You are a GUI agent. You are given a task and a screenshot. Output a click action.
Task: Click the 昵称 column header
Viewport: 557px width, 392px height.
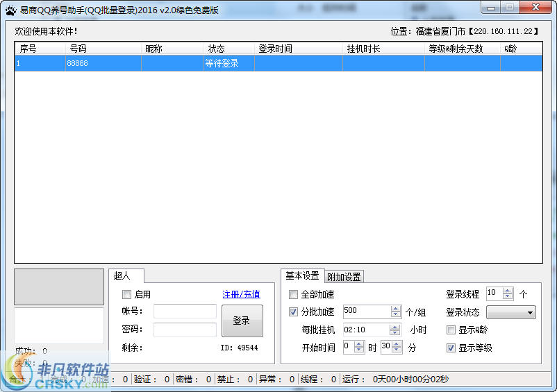(173, 49)
